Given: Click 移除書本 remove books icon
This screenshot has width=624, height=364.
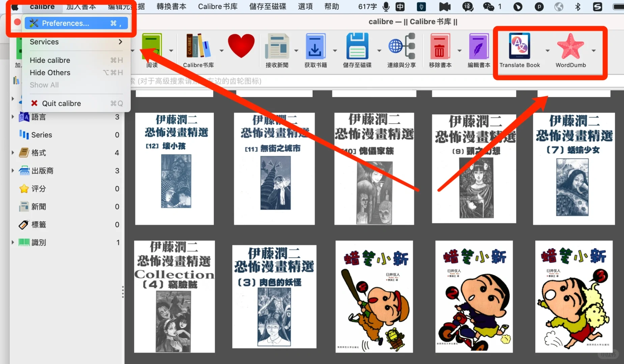Looking at the screenshot, I should tap(440, 47).
